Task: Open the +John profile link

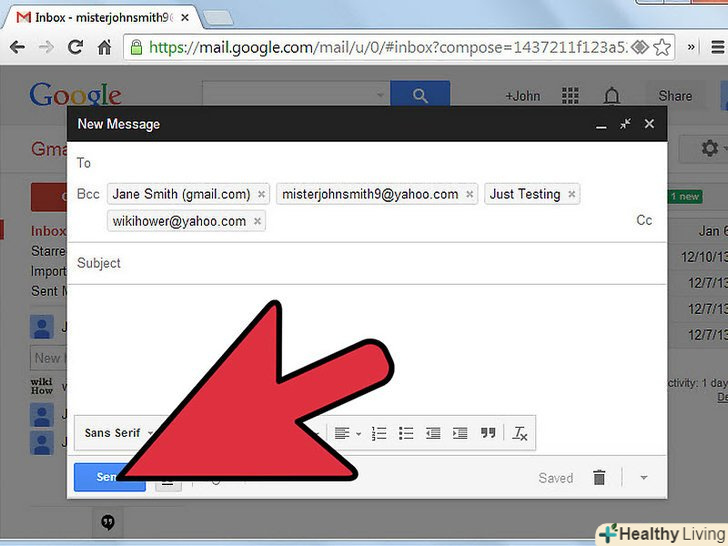Action: pos(523,96)
